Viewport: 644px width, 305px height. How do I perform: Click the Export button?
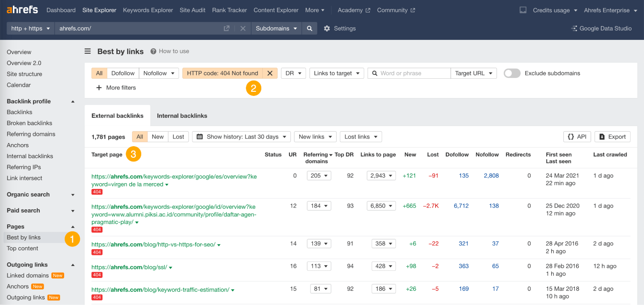[612, 137]
